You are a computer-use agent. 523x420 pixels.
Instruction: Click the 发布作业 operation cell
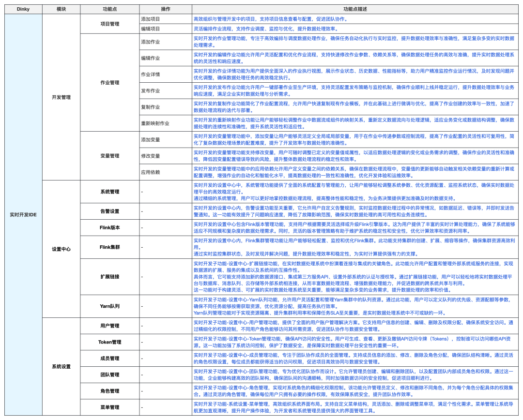150,90
